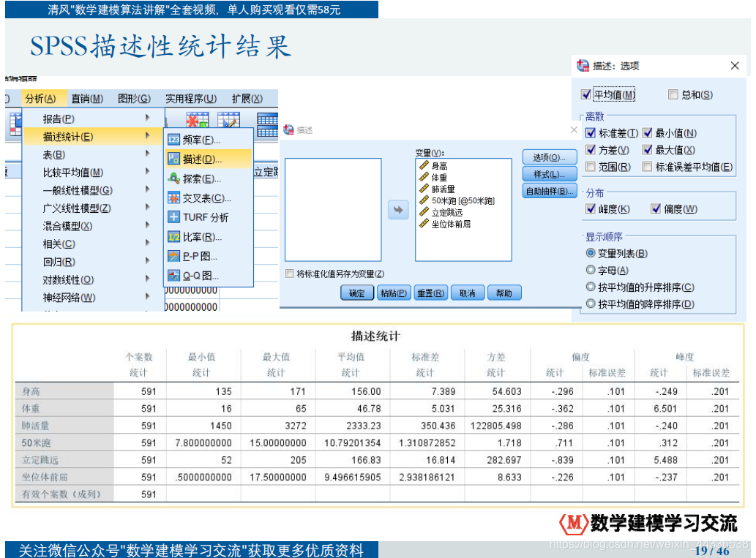756x558 pixels.
Task: Click the 探索(E) icon in submenu
Action: [x=173, y=178]
